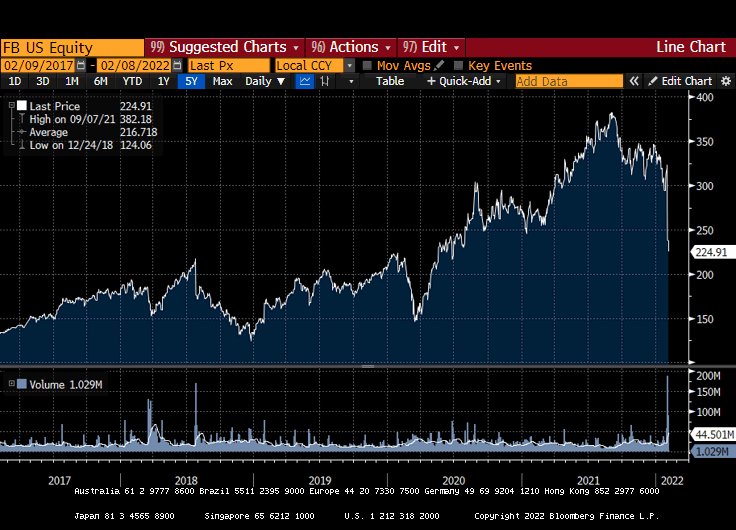Viewport: 736px width, 530px height.
Task: Expand the Local CCY currency dropdown
Action: 349,65
